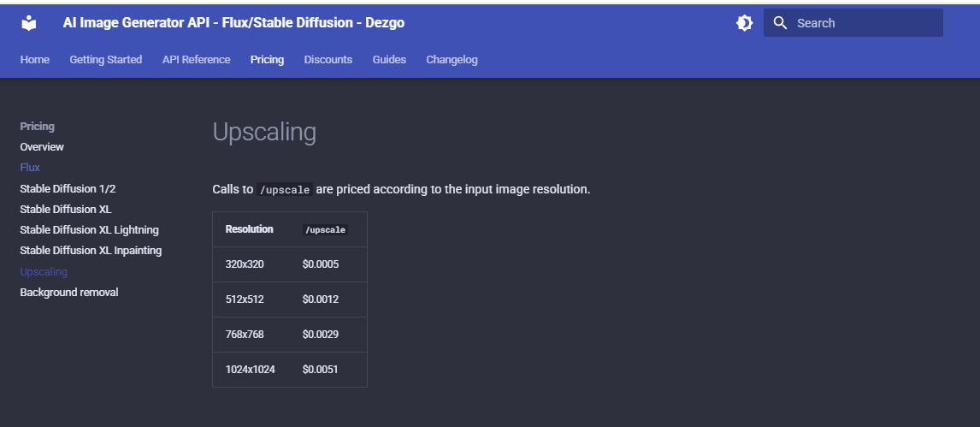
Task: Go to Stable Diffusion 1/2 pricing
Action: coord(68,188)
